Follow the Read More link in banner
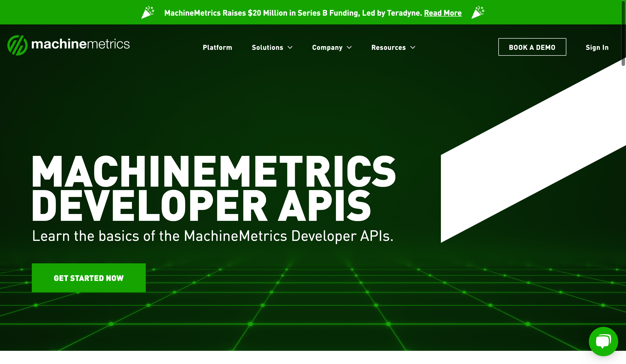This screenshot has width=626, height=364. click(443, 13)
